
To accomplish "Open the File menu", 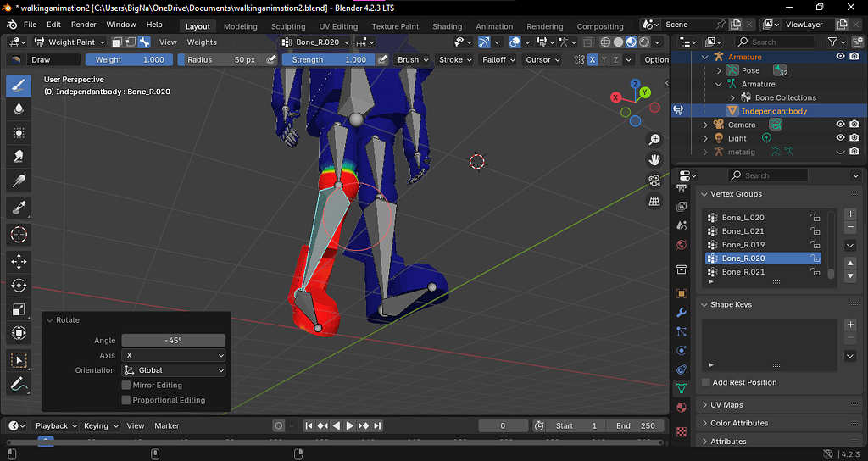I will coord(30,25).
